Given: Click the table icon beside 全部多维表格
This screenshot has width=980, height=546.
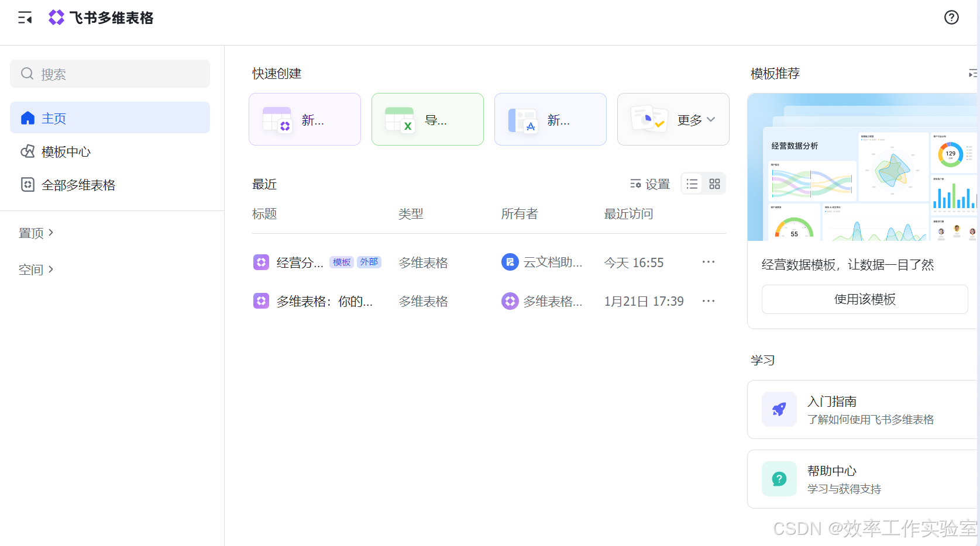Looking at the screenshot, I should tap(27, 185).
